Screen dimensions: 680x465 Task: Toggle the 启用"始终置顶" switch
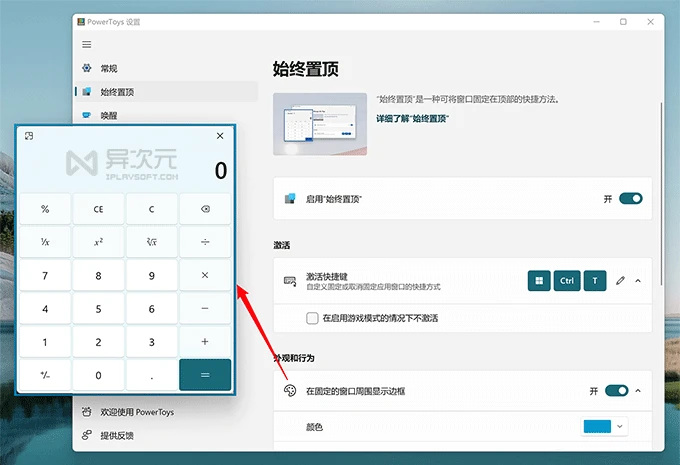(631, 199)
